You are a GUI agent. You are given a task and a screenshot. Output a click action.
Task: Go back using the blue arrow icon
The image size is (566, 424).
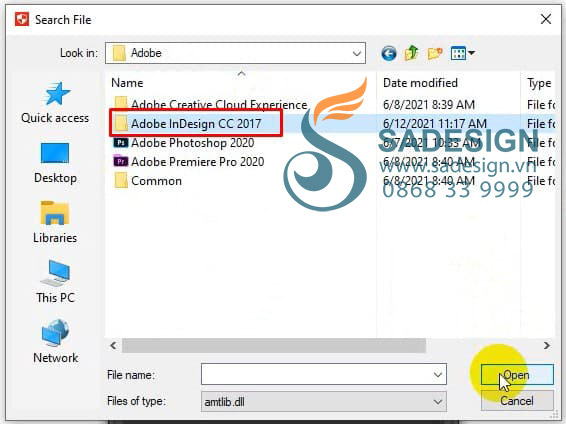[389, 54]
